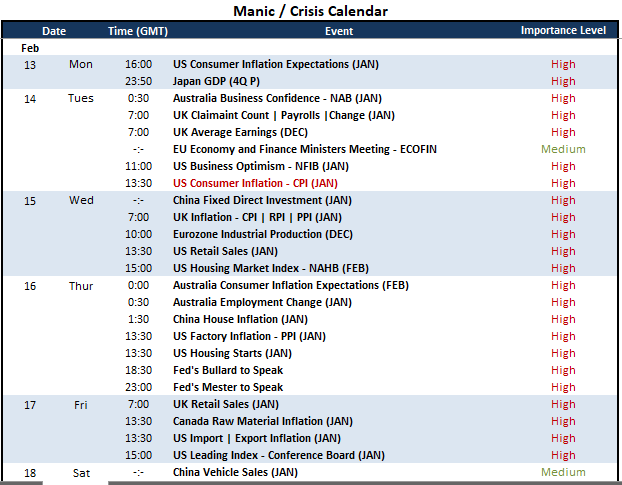Click the Event column header
The width and height of the screenshot is (622, 485).
[x=339, y=31]
